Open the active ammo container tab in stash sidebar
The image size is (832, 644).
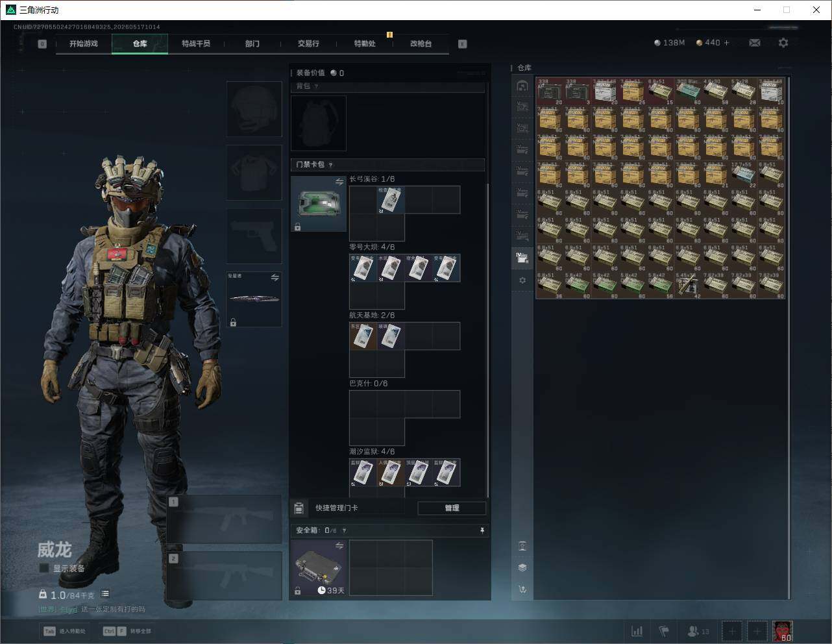tap(522, 258)
